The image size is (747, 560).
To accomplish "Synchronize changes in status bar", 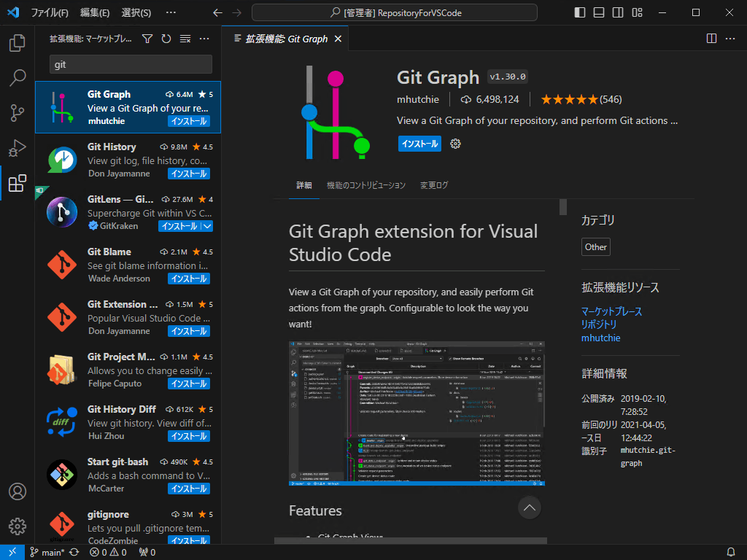I will point(74,553).
